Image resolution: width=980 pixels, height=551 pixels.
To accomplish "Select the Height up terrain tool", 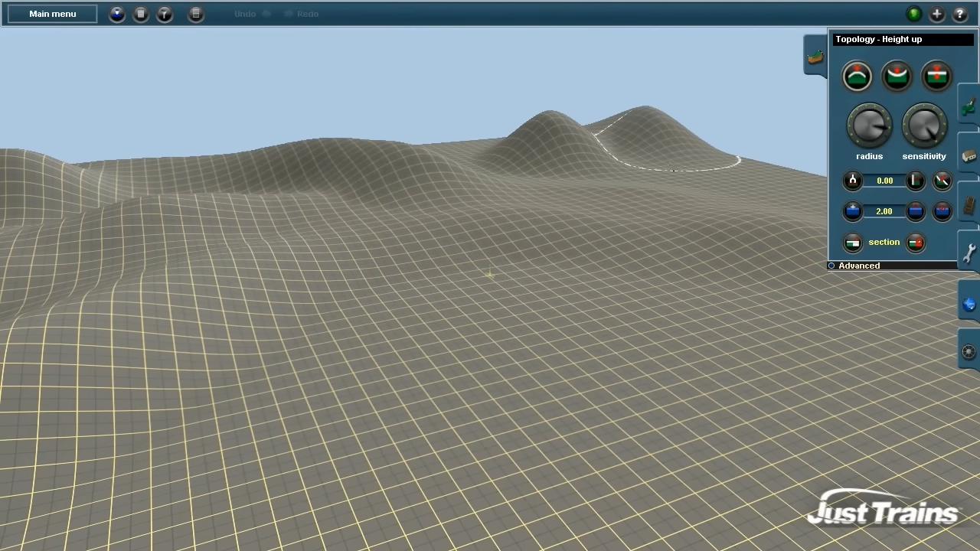I will (857, 77).
